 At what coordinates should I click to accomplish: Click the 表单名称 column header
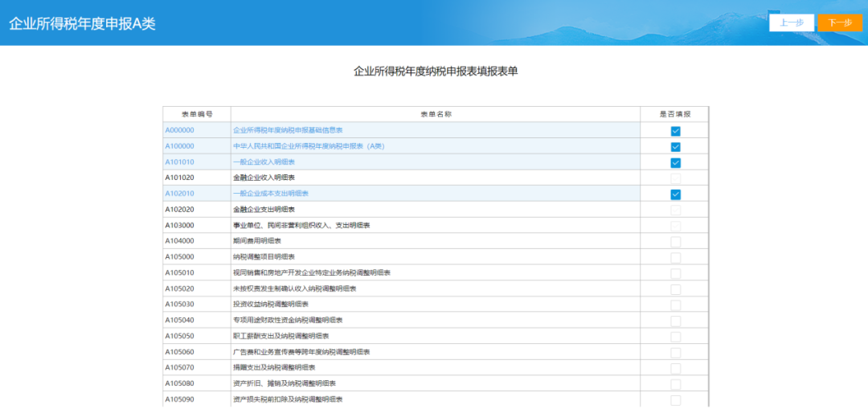tap(436, 114)
